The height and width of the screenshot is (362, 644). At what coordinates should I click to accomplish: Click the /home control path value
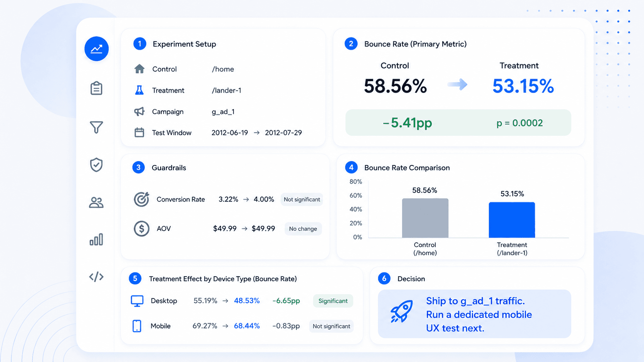pos(223,69)
